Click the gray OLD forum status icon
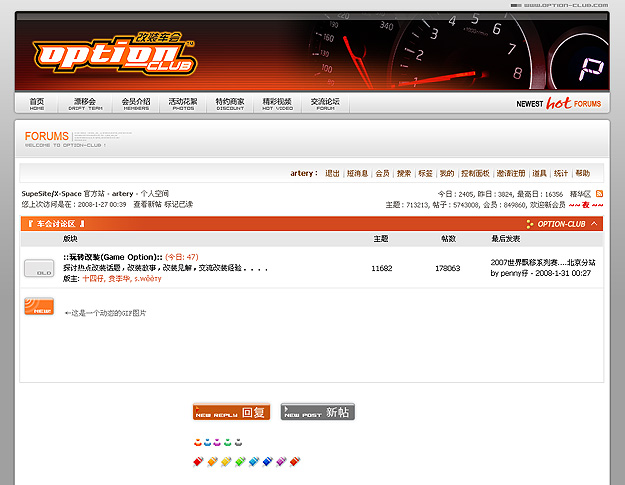 39,269
